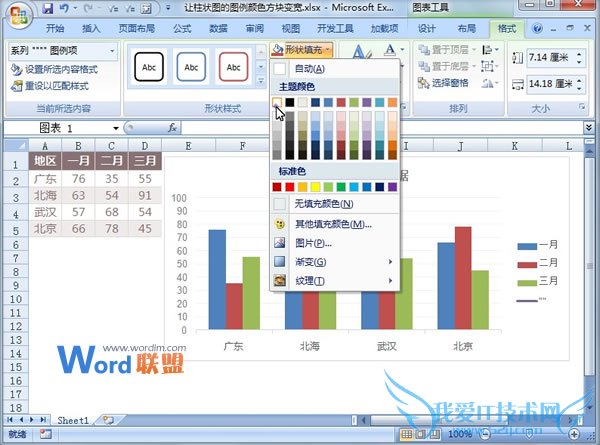The image size is (600, 445).
Task: Click the Texture fill icon
Action: click(x=280, y=280)
